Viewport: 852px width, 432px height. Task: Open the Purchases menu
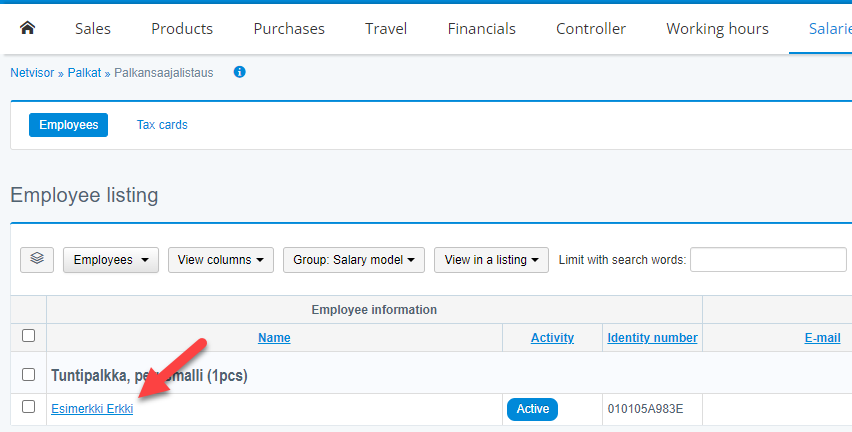coord(289,28)
